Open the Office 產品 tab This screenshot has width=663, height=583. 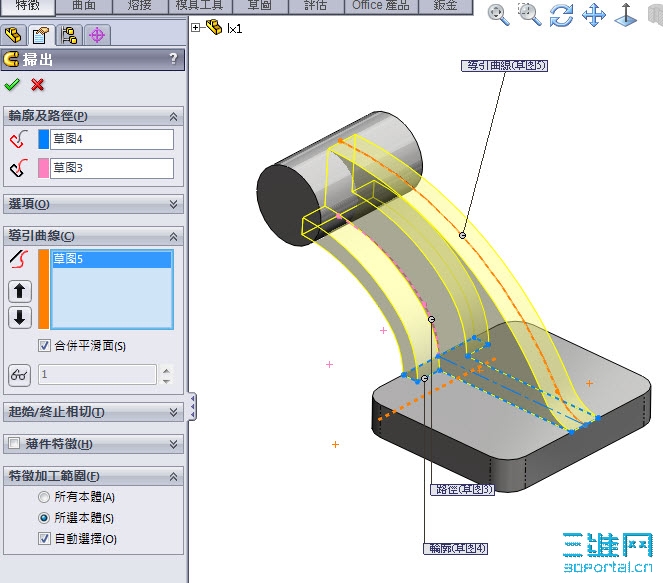coord(381,6)
